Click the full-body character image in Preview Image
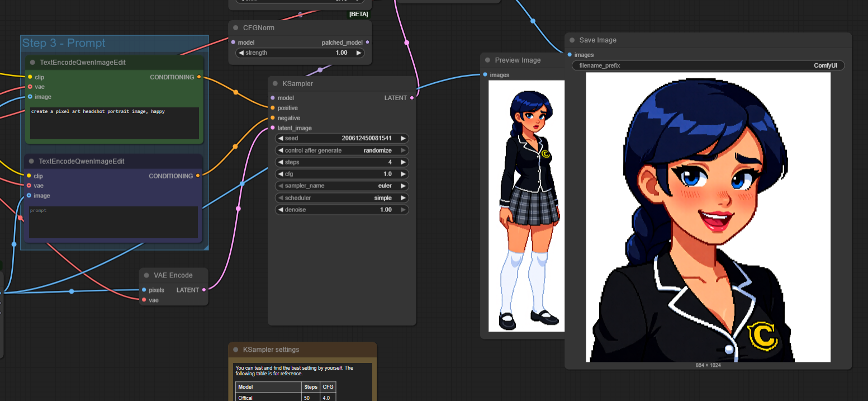Image resolution: width=868 pixels, height=401 pixels. (x=526, y=206)
